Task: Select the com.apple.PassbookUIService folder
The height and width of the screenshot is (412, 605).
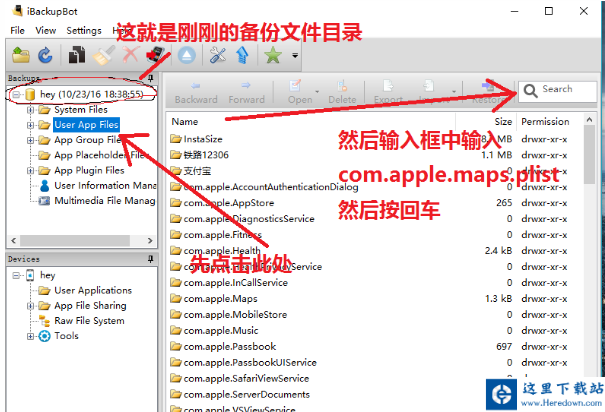Action: coord(250,363)
